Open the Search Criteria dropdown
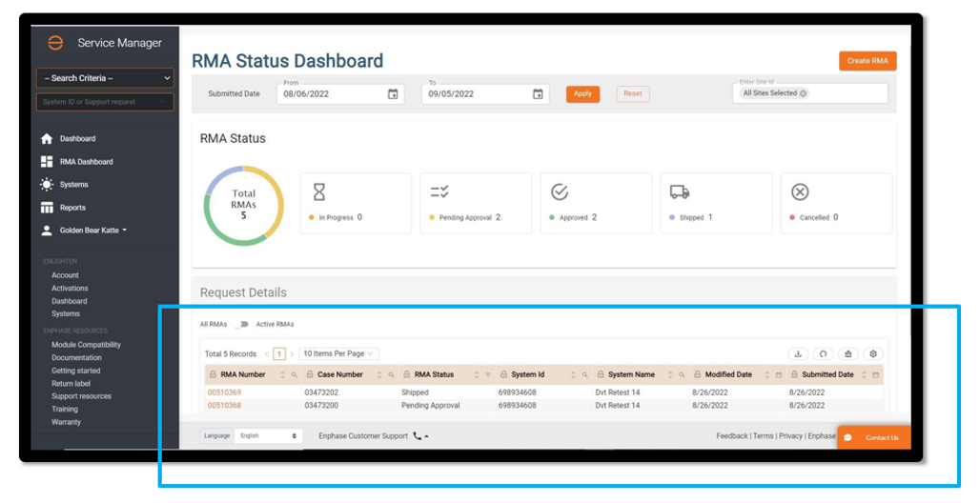 (105, 78)
